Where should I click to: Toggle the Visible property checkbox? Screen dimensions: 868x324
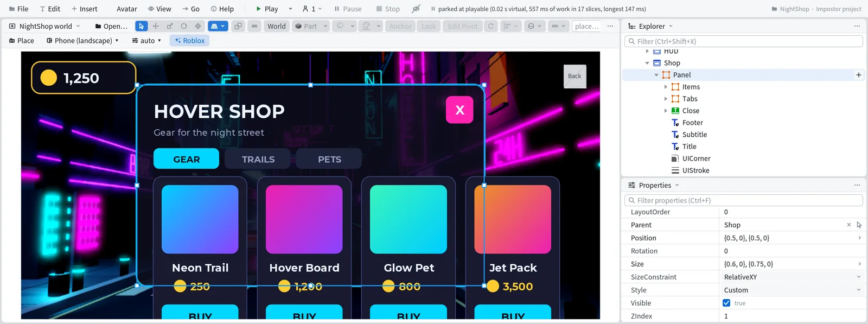[726, 303]
